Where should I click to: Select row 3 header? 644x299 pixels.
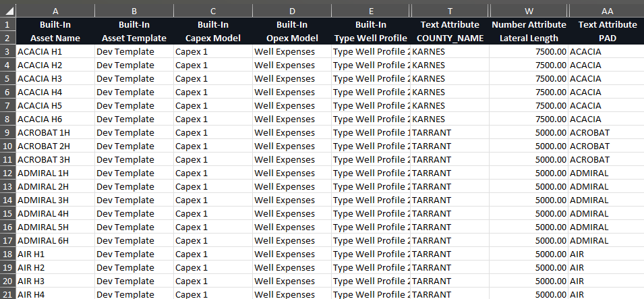[x=8, y=52]
